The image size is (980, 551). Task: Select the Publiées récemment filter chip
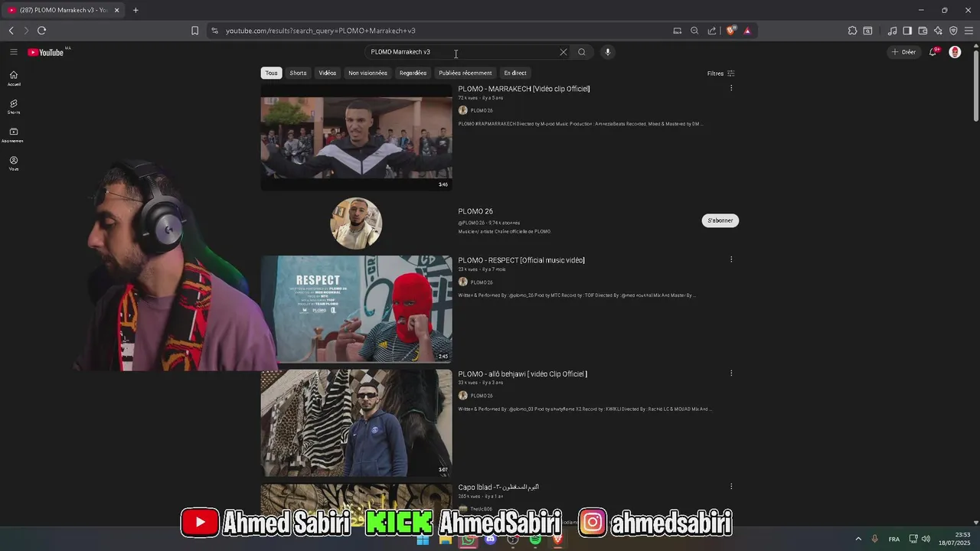465,73
